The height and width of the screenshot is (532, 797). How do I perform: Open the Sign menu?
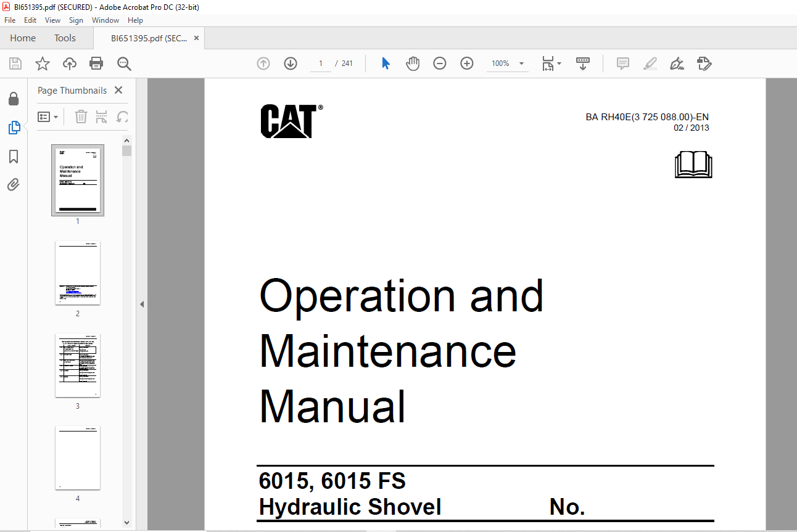(76, 20)
